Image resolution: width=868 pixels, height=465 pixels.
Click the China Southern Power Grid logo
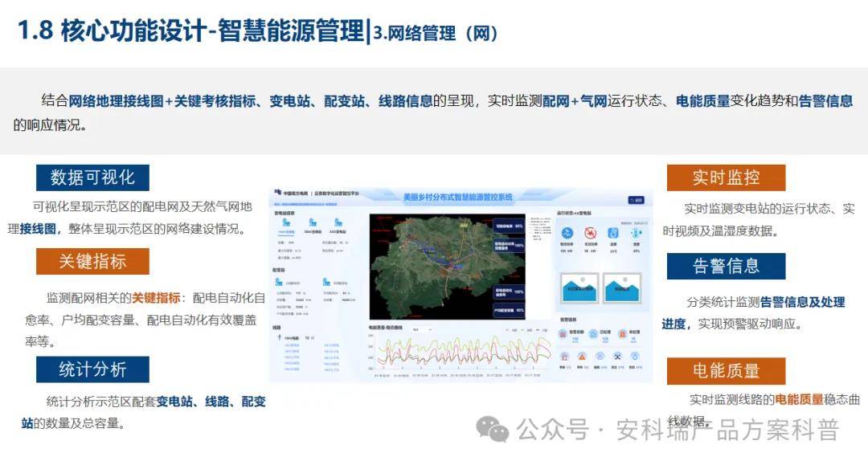click(x=277, y=194)
